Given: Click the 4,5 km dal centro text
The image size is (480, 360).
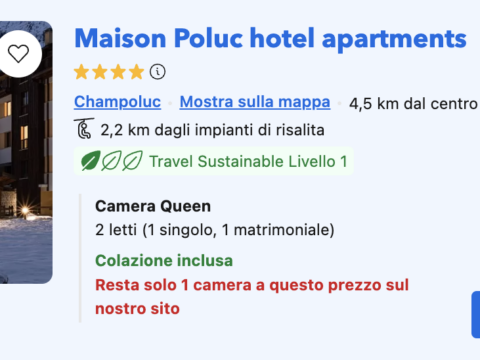Looking at the screenshot, I should [x=413, y=104].
